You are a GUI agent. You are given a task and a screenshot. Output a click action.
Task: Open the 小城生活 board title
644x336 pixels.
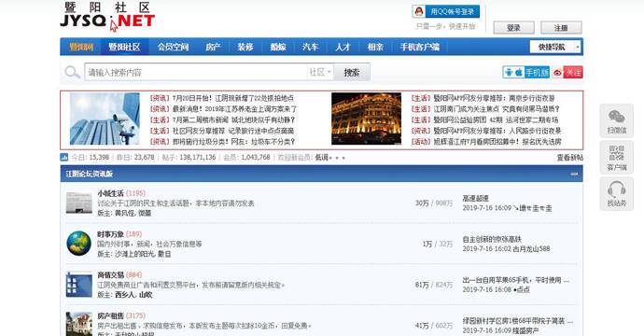110,193
